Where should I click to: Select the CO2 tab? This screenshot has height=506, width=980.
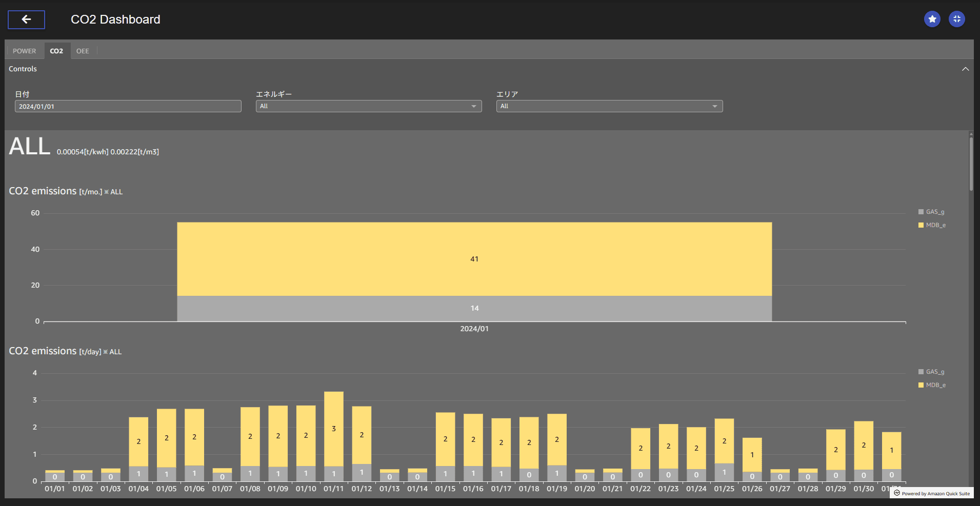pos(56,50)
